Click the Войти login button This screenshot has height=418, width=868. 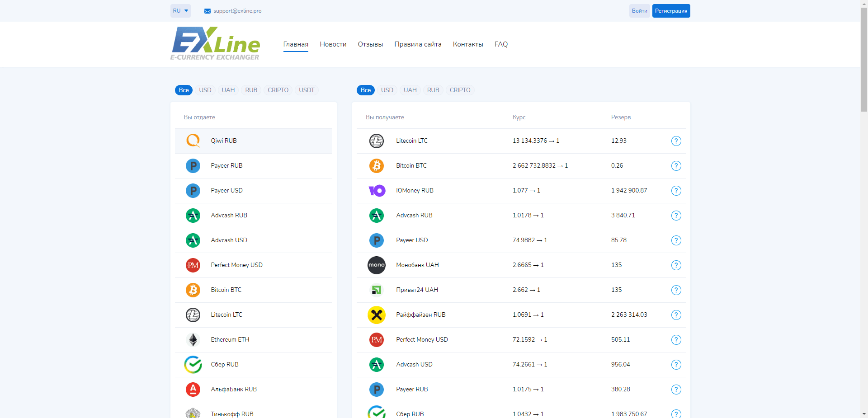point(639,11)
